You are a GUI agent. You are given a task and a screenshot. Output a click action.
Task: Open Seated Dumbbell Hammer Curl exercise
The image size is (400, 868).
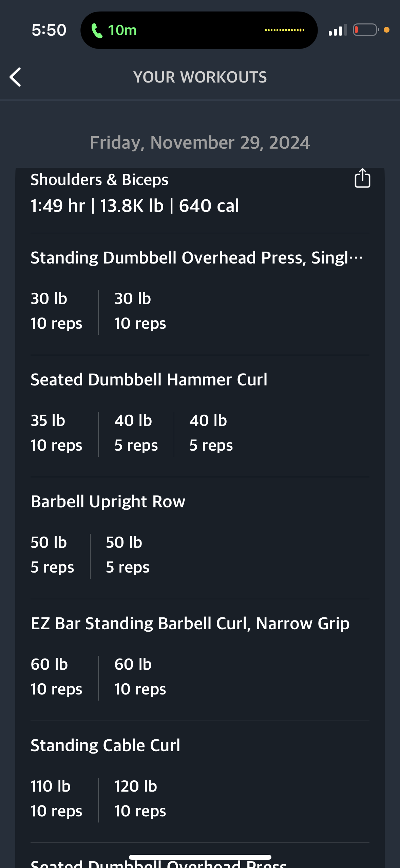tap(149, 380)
